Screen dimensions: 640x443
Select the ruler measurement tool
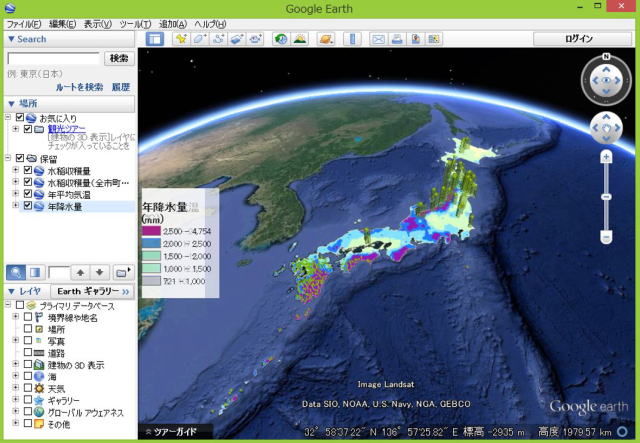352,39
